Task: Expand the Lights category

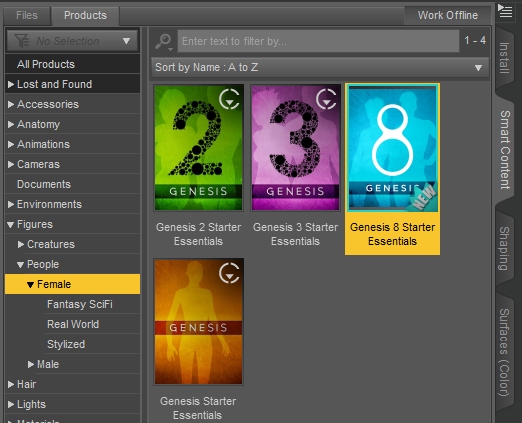Action: [11, 404]
